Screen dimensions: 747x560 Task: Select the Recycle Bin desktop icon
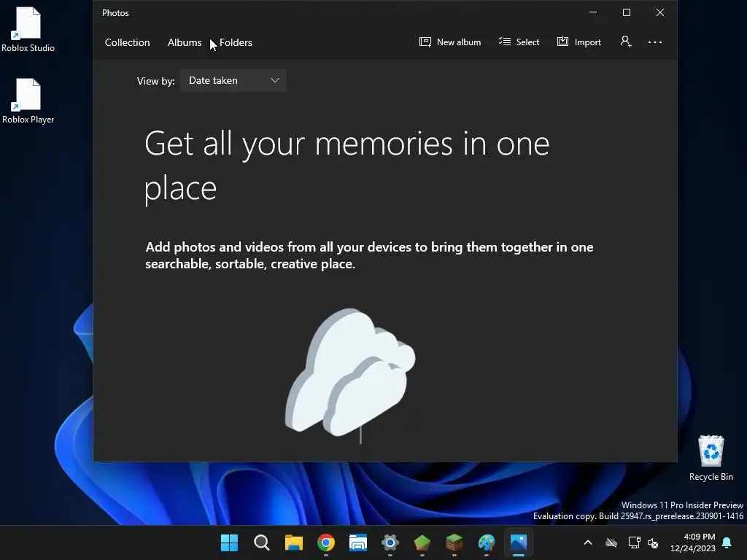click(711, 458)
